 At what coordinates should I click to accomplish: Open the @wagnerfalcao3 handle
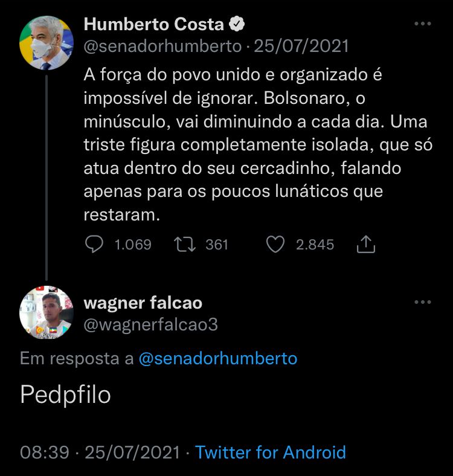coord(150,324)
